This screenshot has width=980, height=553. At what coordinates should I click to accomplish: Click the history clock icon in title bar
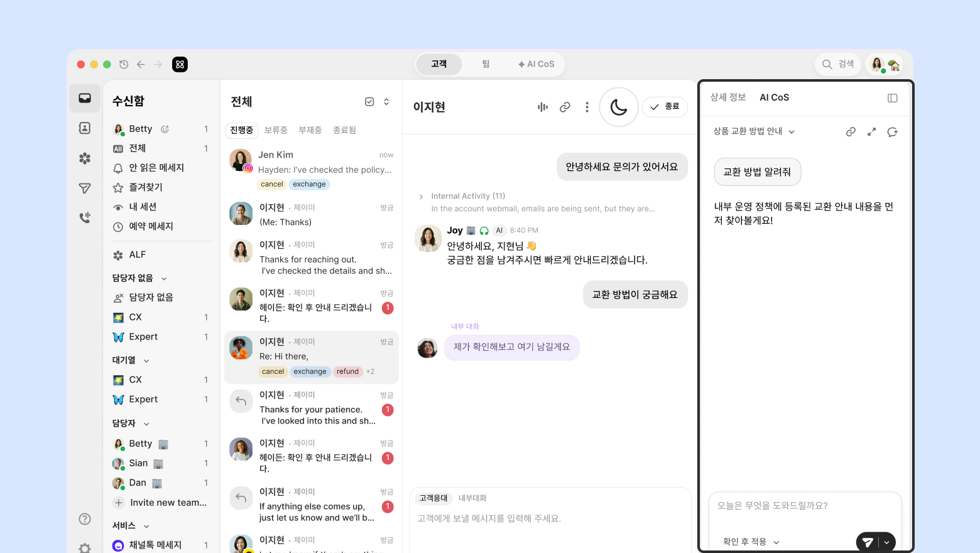pyautogui.click(x=124, y=64)
